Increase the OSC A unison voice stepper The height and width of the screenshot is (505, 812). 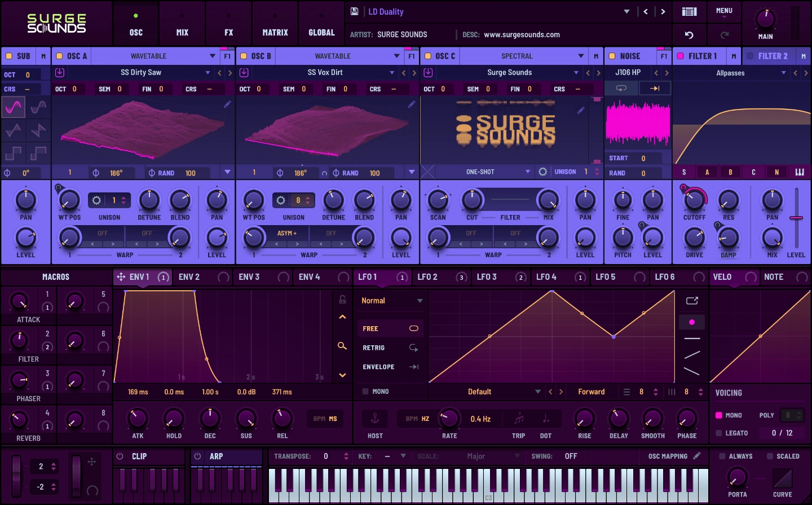[x=123, y=197]
